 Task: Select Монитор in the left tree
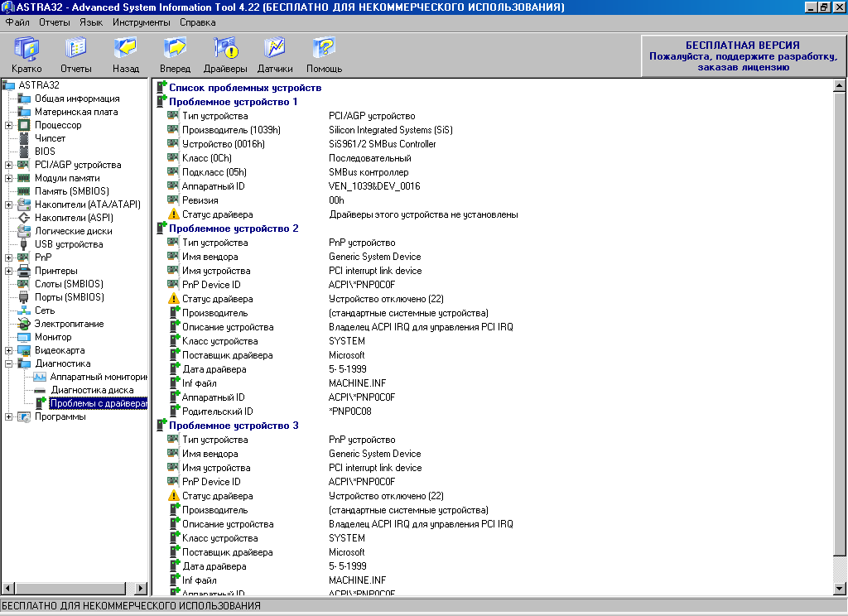(x=53, y=337)
